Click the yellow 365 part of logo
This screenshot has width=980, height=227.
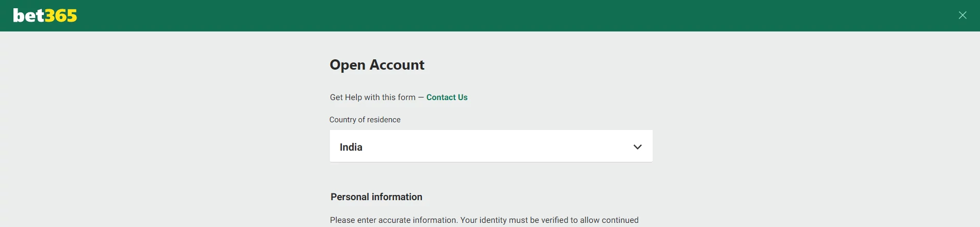(x=61, y=16)
